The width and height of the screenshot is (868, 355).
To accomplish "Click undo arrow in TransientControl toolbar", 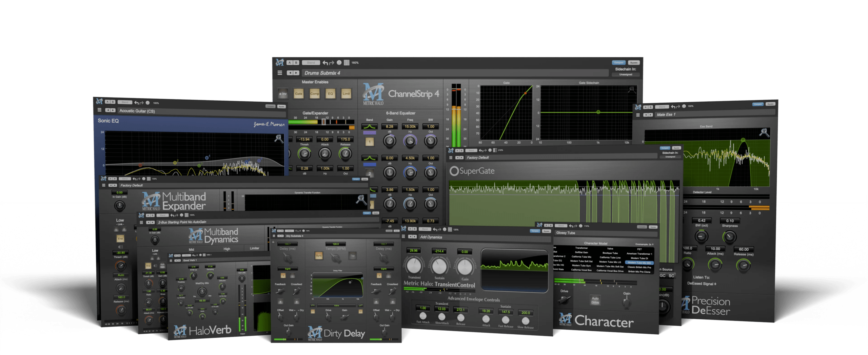I will coord(435,229).
